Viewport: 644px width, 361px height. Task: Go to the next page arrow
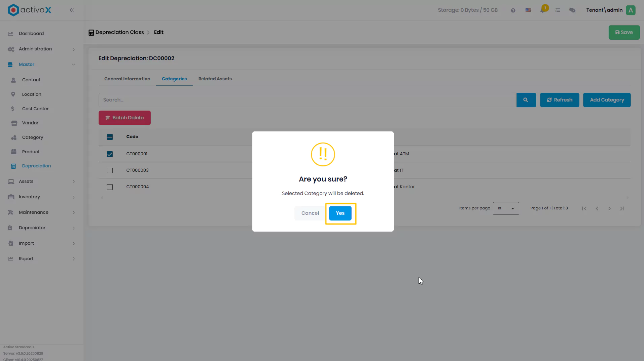[x=609, y=208]
